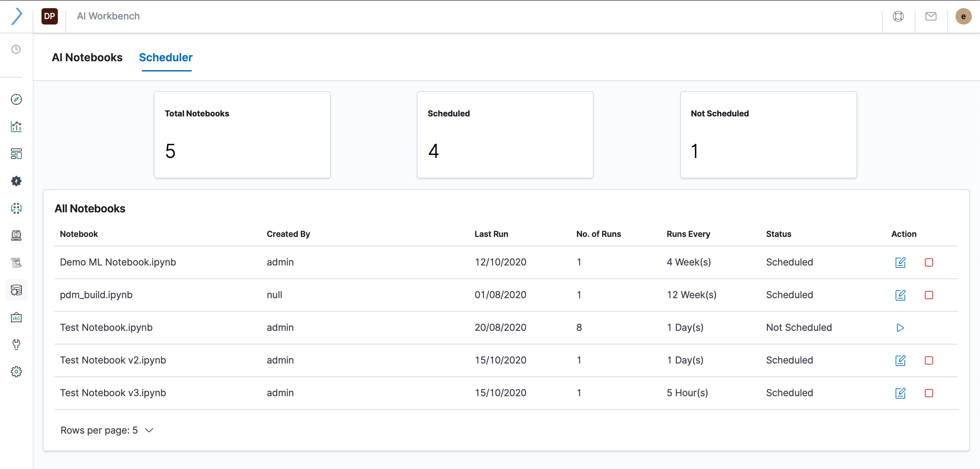Click the Test Notebook v2.ipynb name

pos(113,360)
